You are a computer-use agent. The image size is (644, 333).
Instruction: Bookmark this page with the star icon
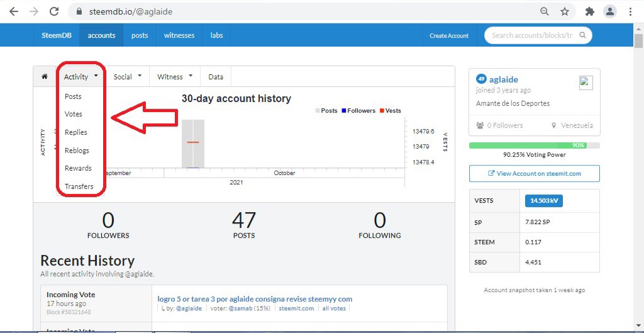[x=565, y=11]
